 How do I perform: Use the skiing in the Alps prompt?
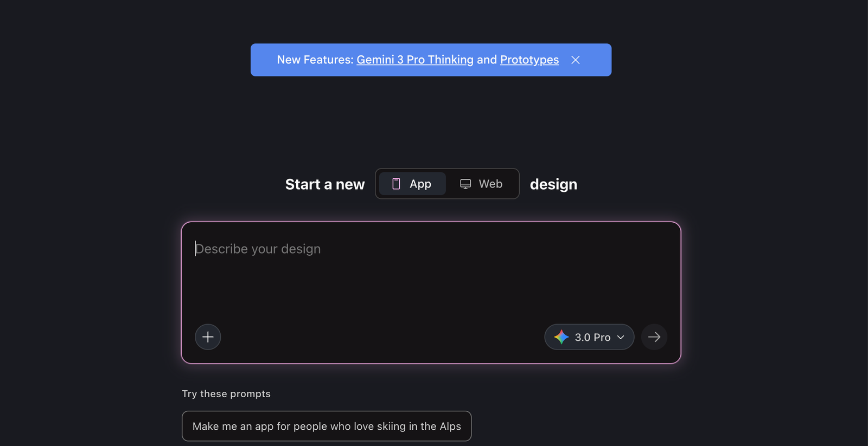point(327,426)
